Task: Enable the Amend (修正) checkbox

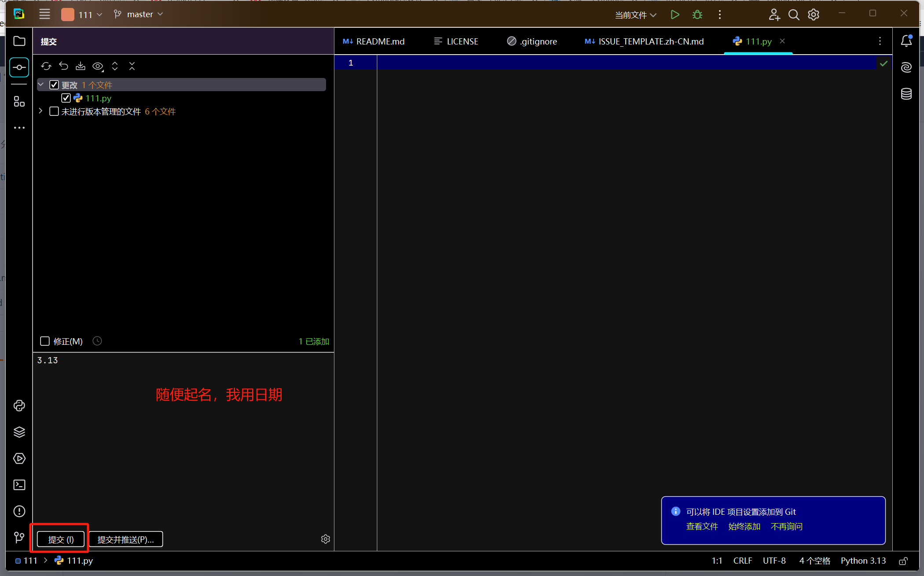Action: pyautogui.click(x=45, y=341)
